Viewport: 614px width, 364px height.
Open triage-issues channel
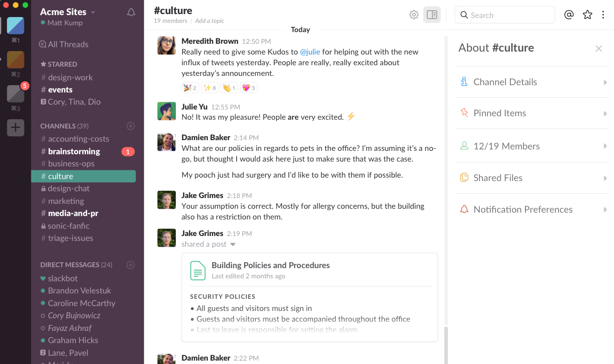coord(67,238)
